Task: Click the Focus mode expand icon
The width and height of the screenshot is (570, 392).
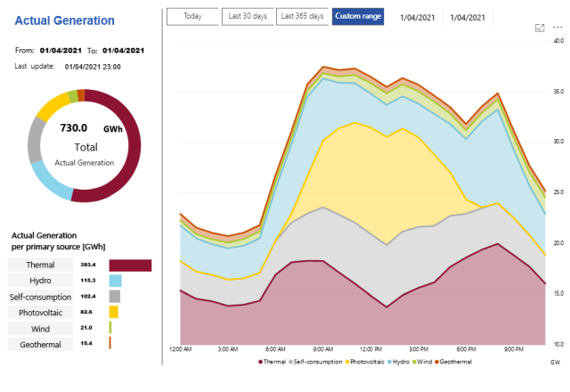Action: 539,29
